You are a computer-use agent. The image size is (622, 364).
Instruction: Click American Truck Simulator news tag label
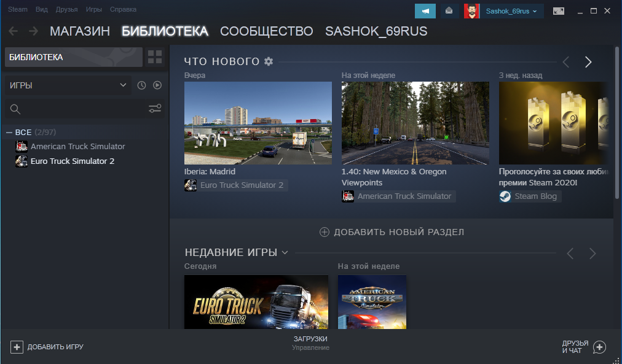point(404,196)
